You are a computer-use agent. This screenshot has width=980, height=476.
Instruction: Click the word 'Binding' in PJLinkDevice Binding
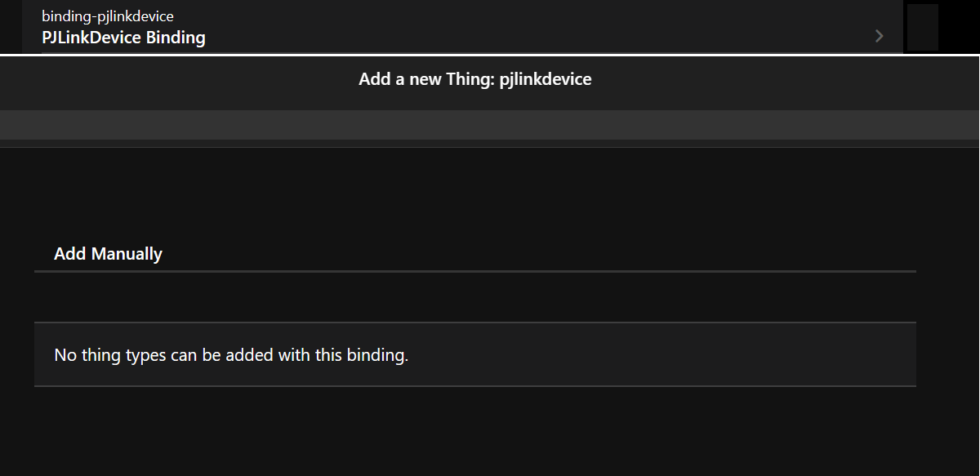point(176,38)
